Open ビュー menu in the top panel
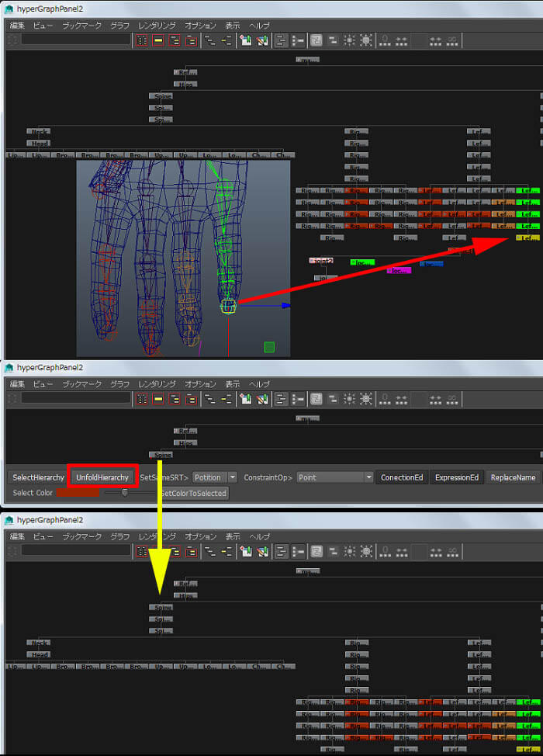Screen dimensions: 543x756 43,26
